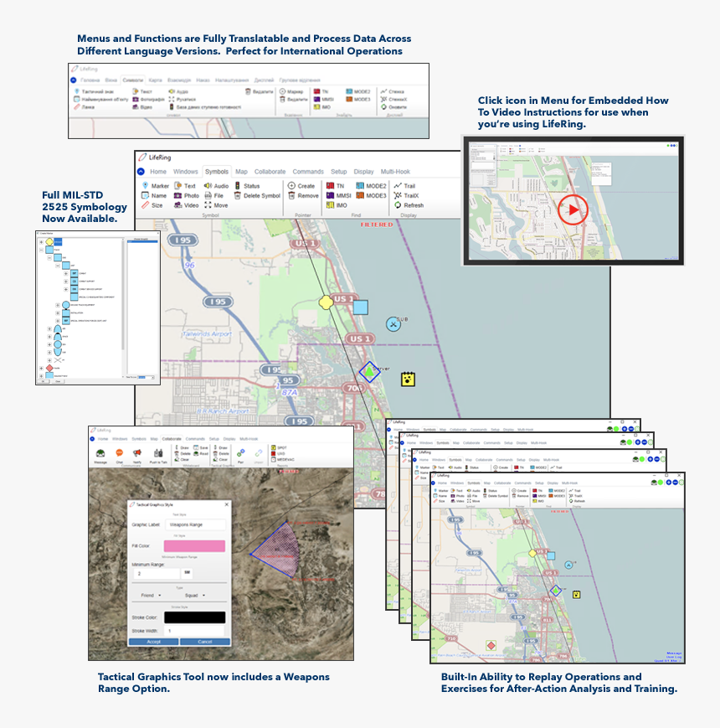Expand COMBAT node in symbology tree
Screen dimensions: 720x728
point(66,273)
